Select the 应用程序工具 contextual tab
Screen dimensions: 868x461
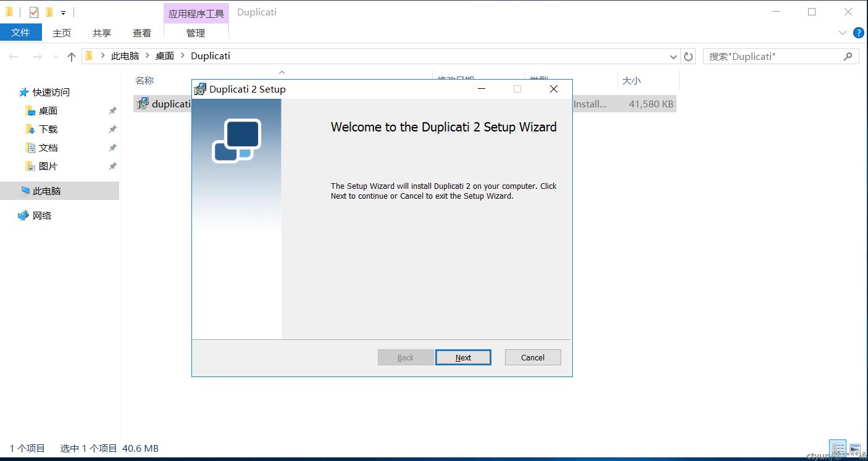[x=196, y=13]
